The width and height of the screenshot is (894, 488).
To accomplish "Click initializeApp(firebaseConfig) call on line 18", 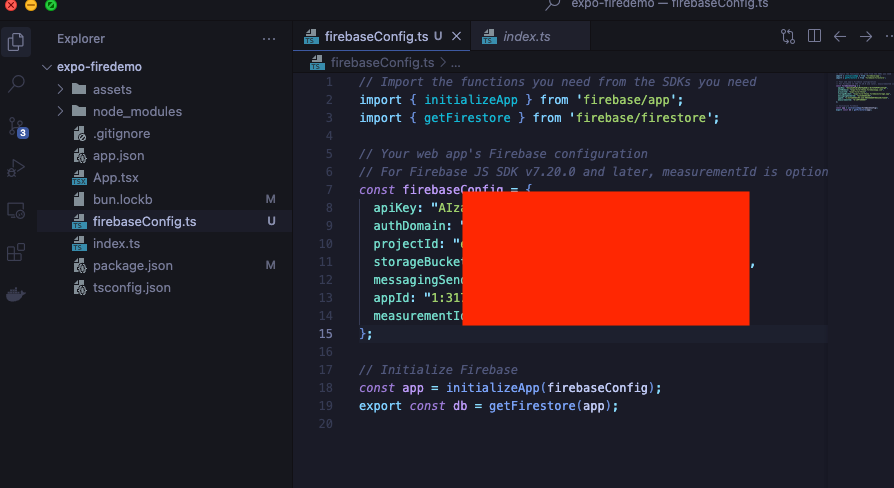I will 550,388.
